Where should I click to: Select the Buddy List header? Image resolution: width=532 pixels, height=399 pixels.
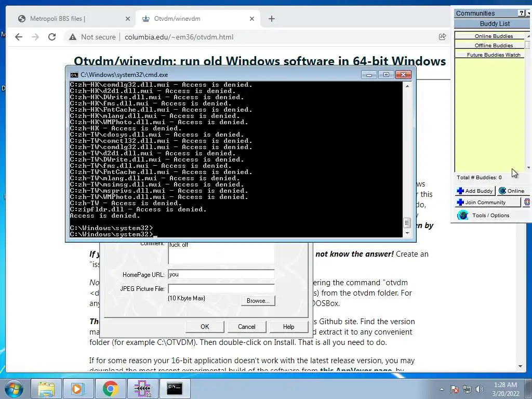(495, 24)
